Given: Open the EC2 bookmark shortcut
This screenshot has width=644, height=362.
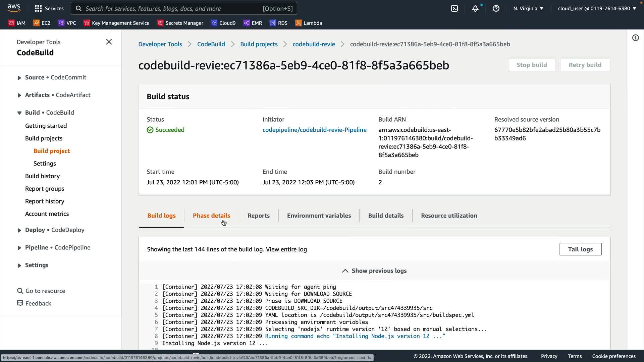Looking at the screenshot, I should point(42,23).
